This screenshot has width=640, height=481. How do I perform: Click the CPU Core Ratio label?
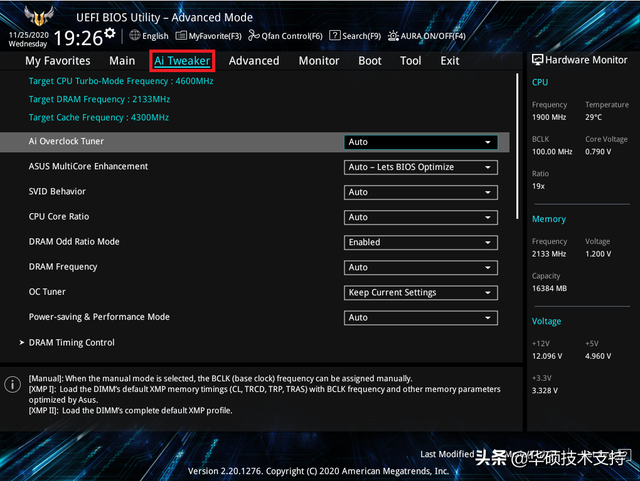59,217
